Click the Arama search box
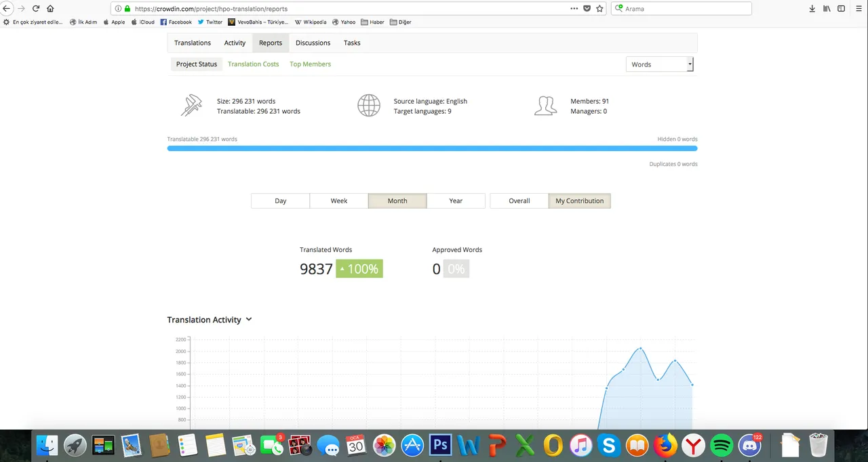This screenshot has width=868, height=462. (x=681, y=9)
